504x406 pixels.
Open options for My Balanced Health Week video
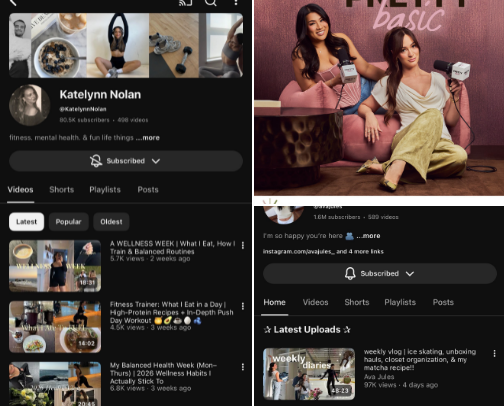[x=243, y=367]
